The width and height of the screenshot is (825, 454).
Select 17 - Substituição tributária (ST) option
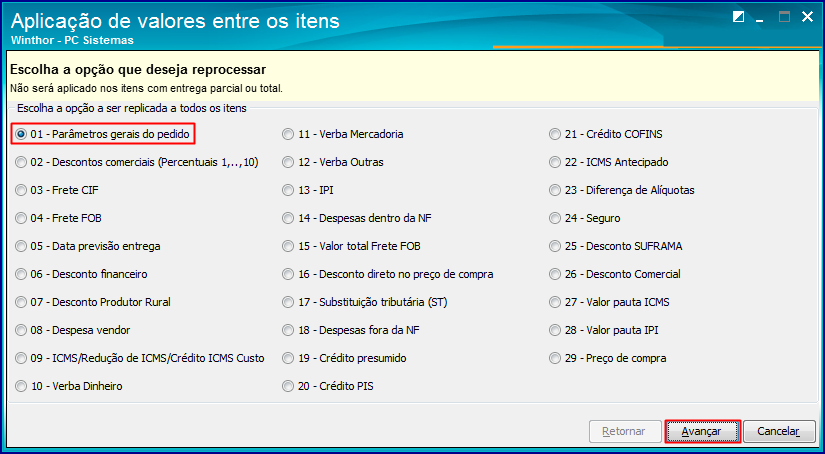(365, 302)
